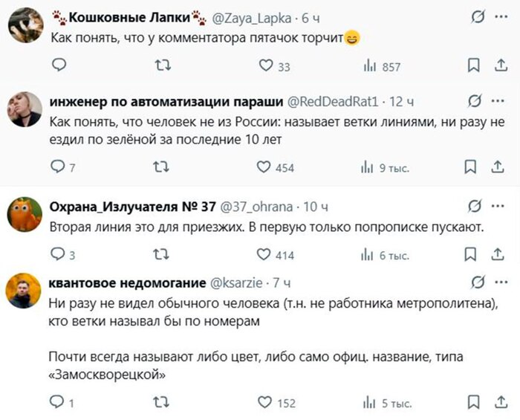
Task: Open the @RedDeadRat1 profile handle
Action: coord(333,101)
